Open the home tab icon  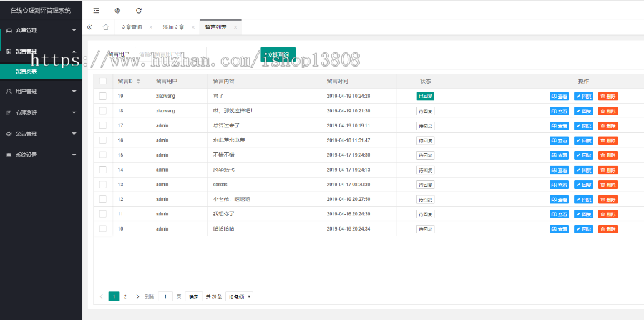106,27
